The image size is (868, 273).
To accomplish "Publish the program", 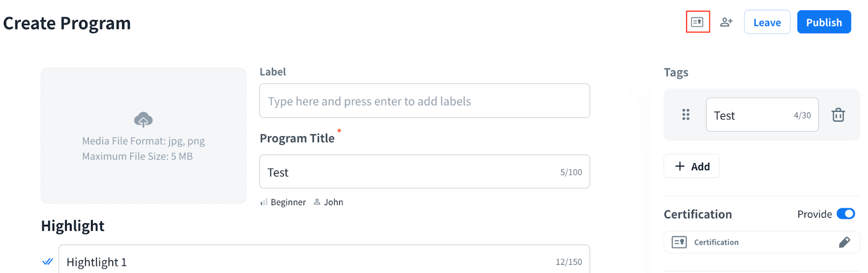I will [824, 22].
